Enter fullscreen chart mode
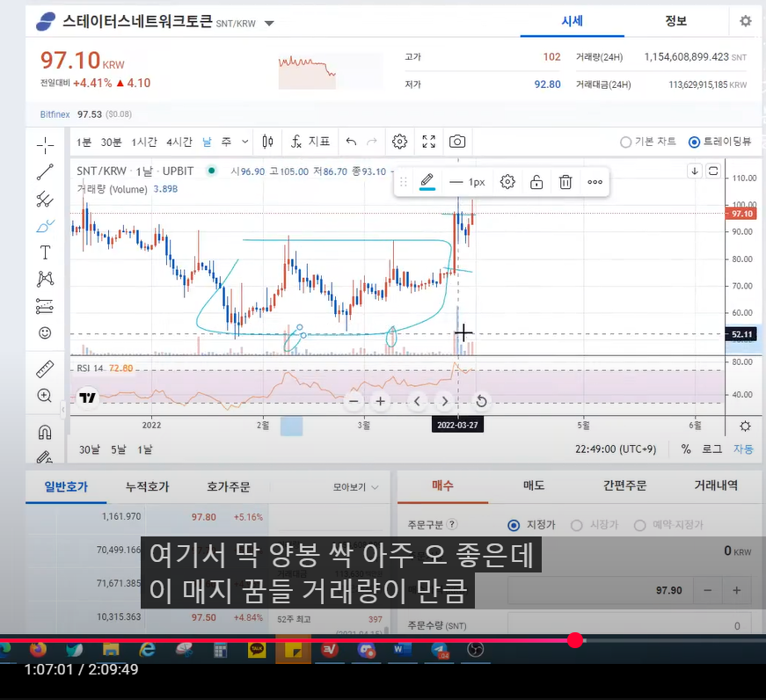The height and width of the screenshot is (700, 766). coord(429,142)
